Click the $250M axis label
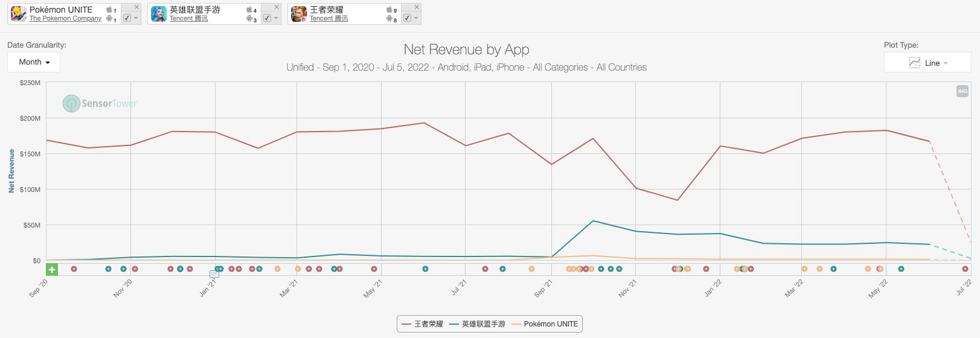This screenshot has width=980, height=338. coord(30,83)
